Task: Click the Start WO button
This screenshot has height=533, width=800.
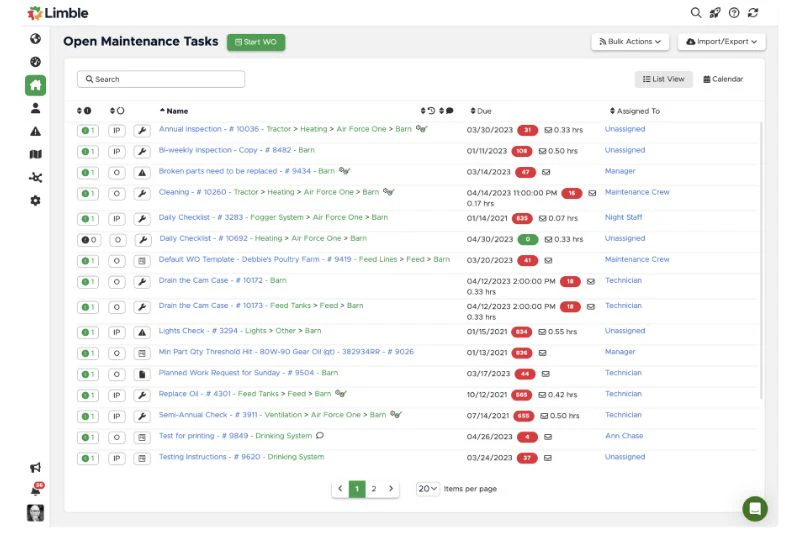Action: pyautogui.click(x=256, y=42)
